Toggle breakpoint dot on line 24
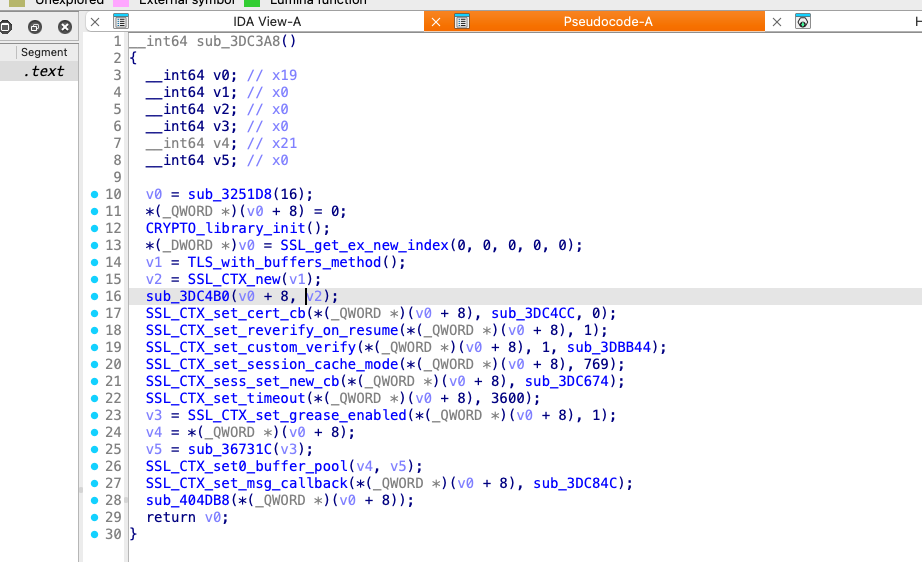The width and height of the screenshot is (922, 562). (x=94, y=432)
